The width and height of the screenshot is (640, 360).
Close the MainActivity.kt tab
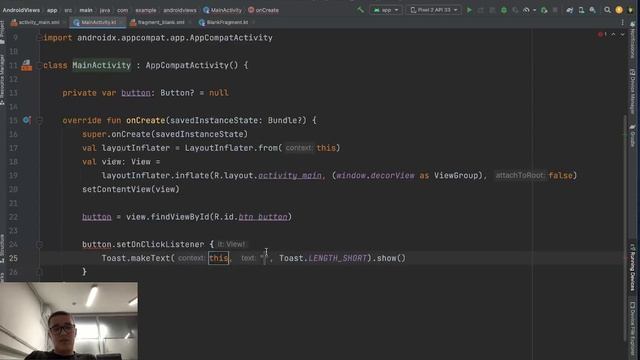[121, 22]
